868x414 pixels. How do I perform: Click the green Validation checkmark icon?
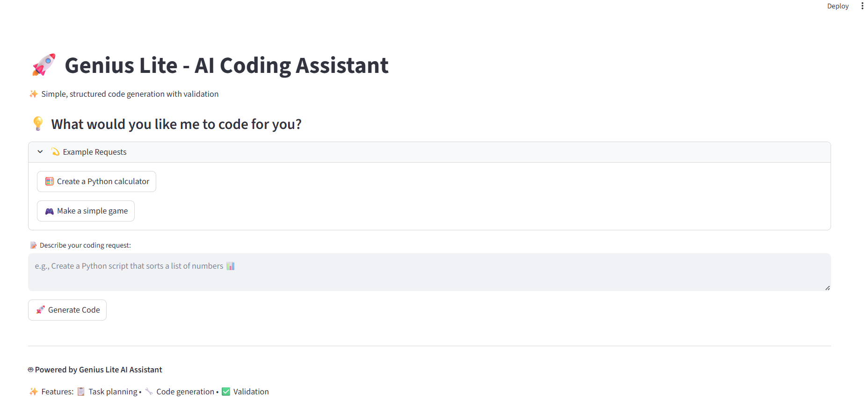(226, 392)
